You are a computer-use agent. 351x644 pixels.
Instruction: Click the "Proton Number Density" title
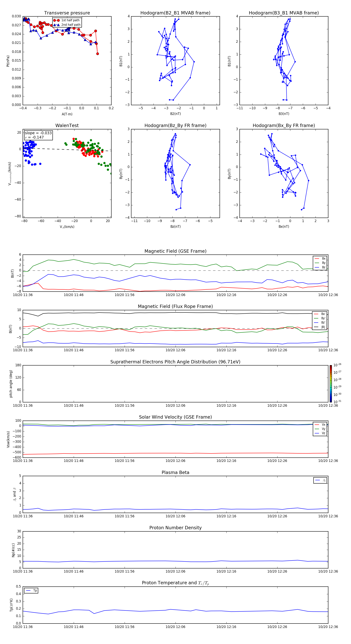[x=175, y=528]
